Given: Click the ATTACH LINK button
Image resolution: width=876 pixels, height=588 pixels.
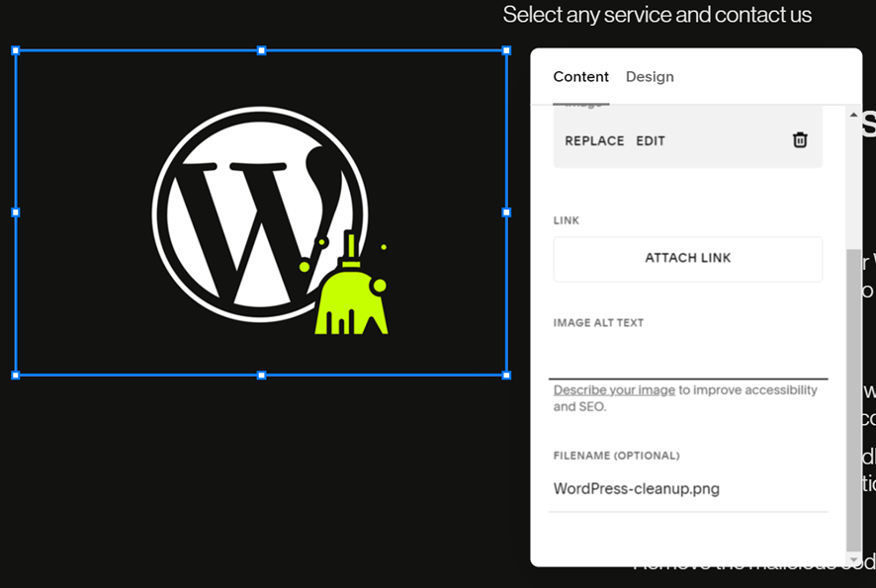Looking at the screenshot, I should (x=688, y=259).
